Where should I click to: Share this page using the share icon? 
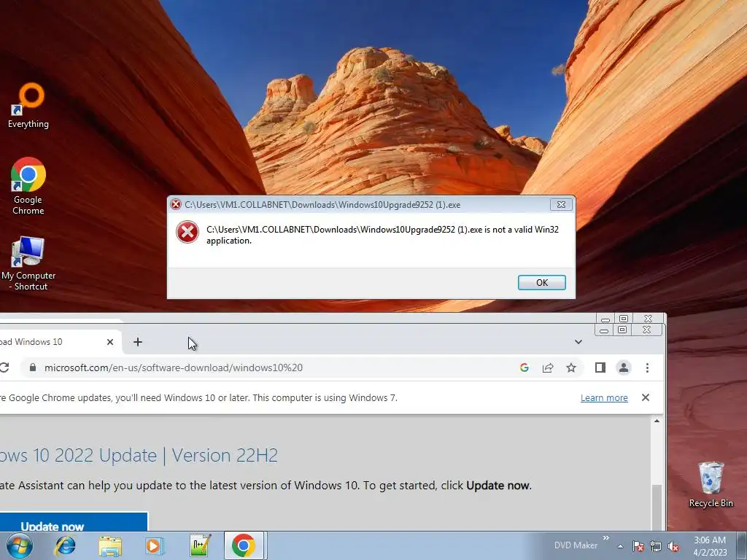548,367
